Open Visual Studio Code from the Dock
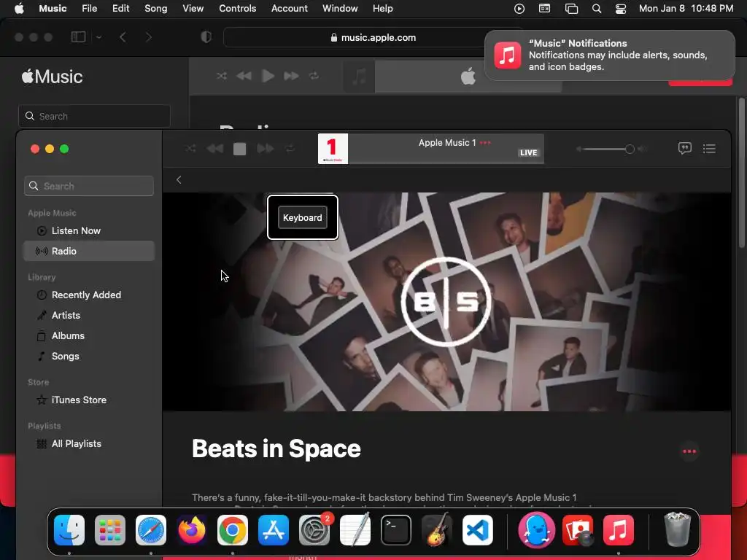 (x=478, y=530)
